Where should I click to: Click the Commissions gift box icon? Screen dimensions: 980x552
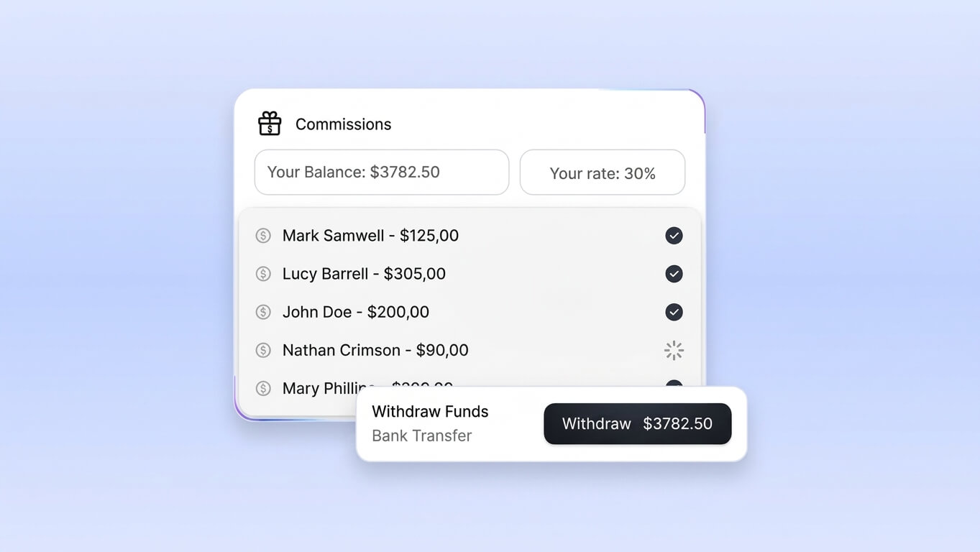pyautogui.click(x=270, y=124)
